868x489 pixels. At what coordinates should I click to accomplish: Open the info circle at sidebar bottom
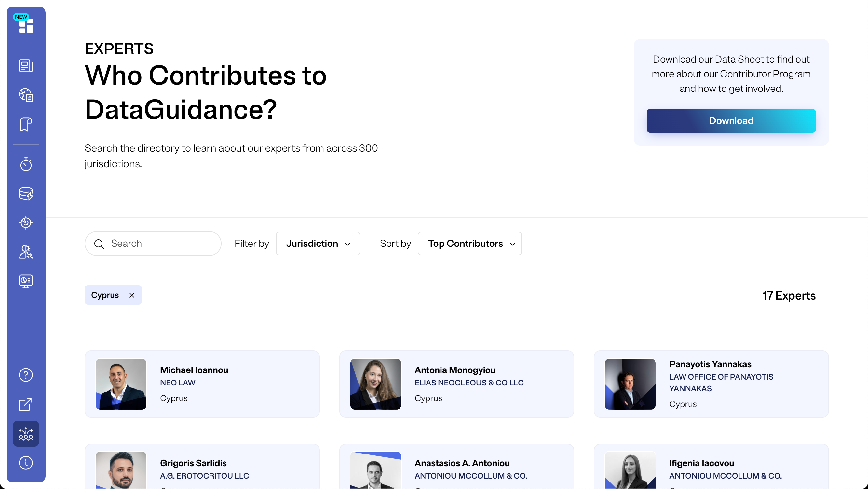point(26,463)
